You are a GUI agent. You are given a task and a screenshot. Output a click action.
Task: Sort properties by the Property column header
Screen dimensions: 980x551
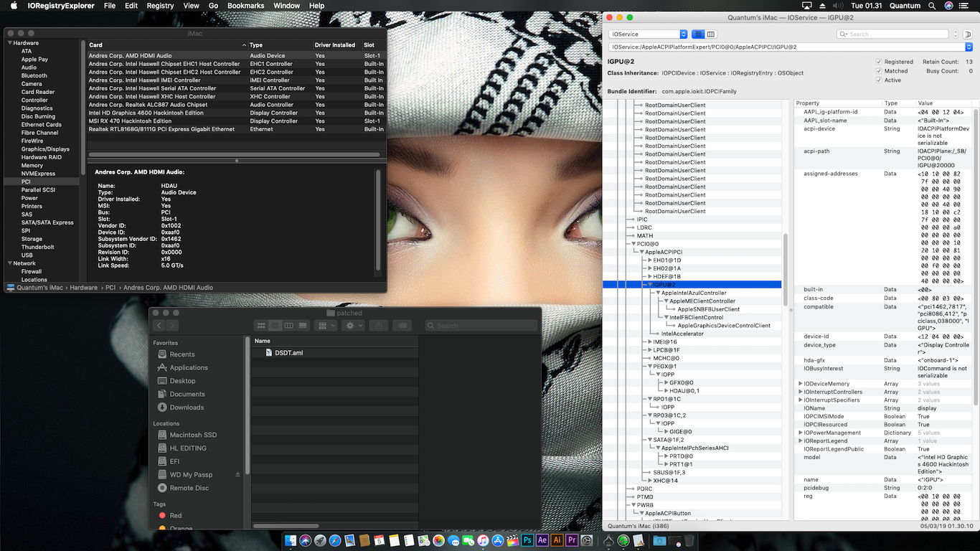coord(837,103)
